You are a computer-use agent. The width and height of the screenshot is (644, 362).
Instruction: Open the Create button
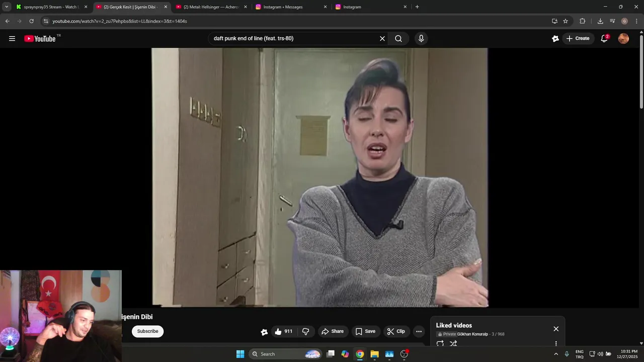578,39
